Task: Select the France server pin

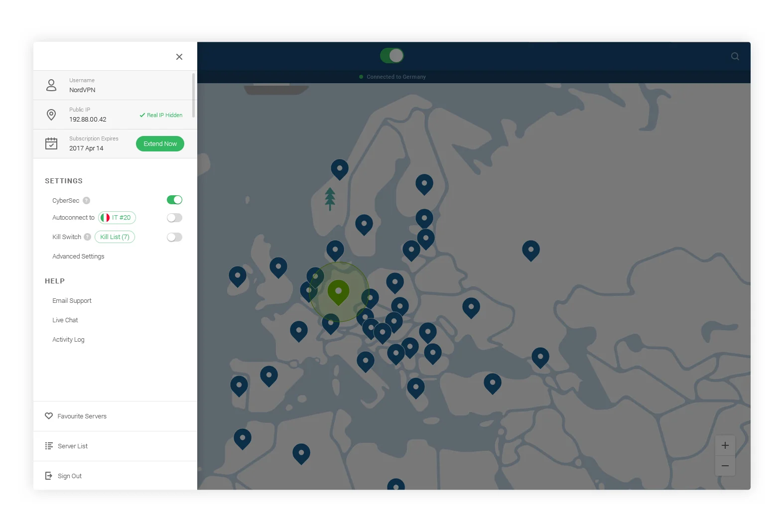Action: [299, 332]
